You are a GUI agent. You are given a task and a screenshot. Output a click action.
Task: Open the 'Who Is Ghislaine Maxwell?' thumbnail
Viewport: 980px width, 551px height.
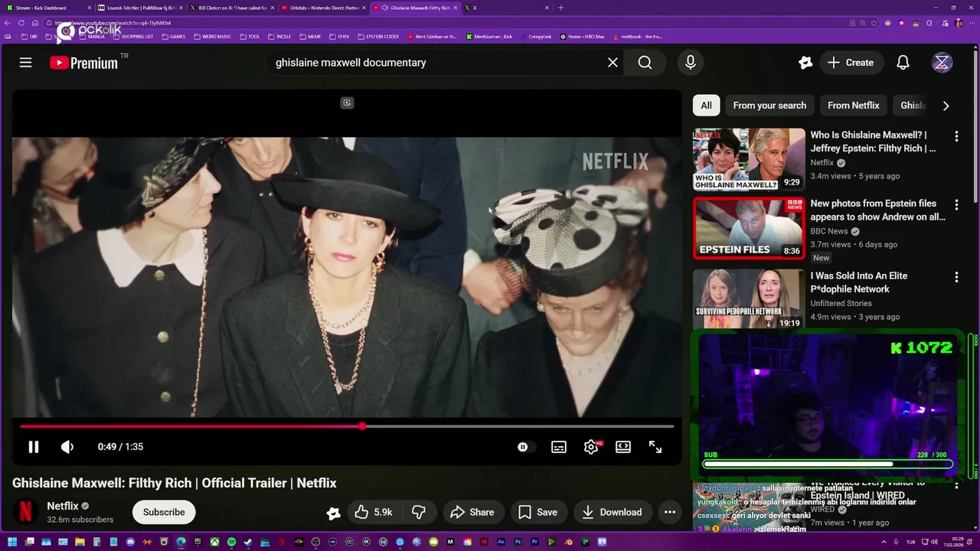coord(749,159)
